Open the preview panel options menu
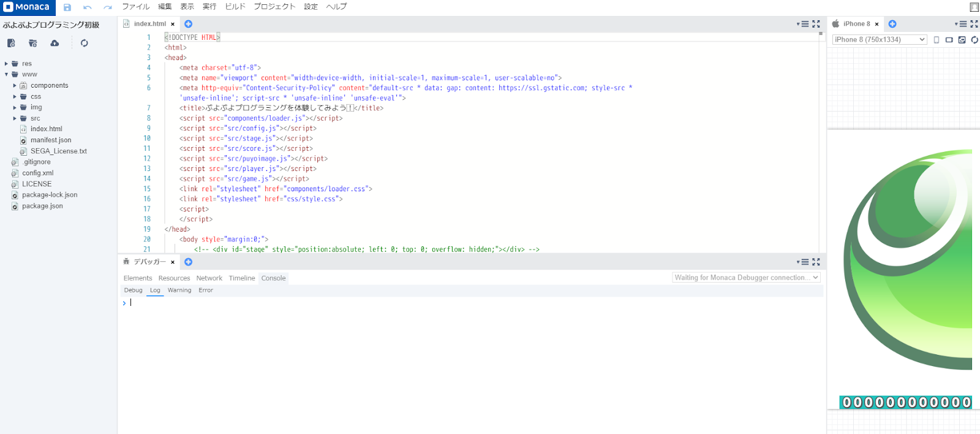The image size is (980, 434). click(x=961, y=24)
